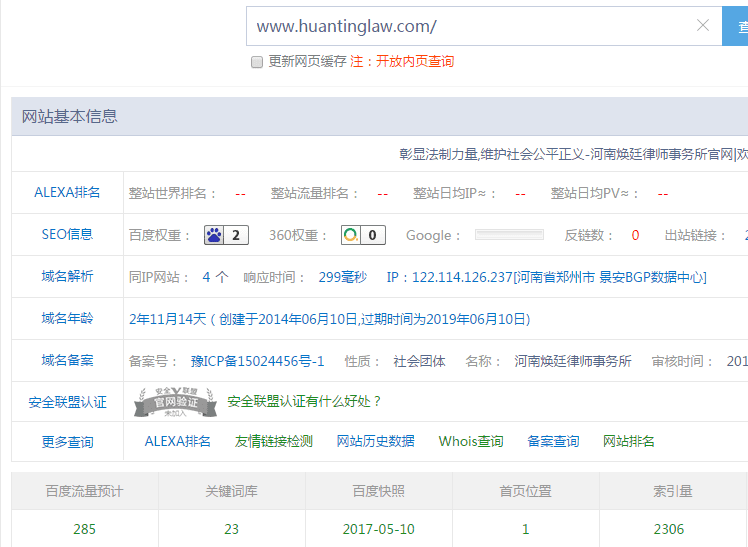The height and width of the screenshot is (547, 748).
Task: Click the 首页位置 column header
Action: [525, 491]
